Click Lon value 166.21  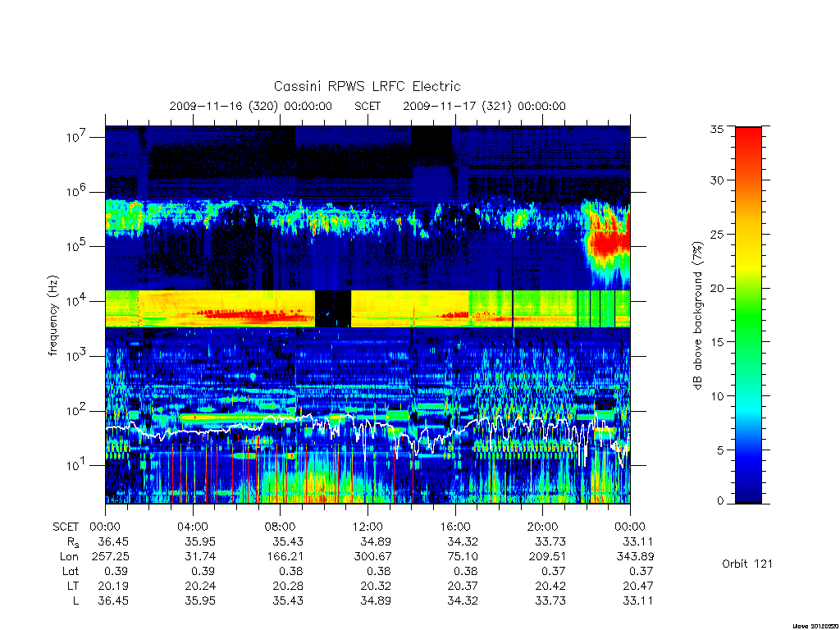pyautogui.click(x=285, y=557)
